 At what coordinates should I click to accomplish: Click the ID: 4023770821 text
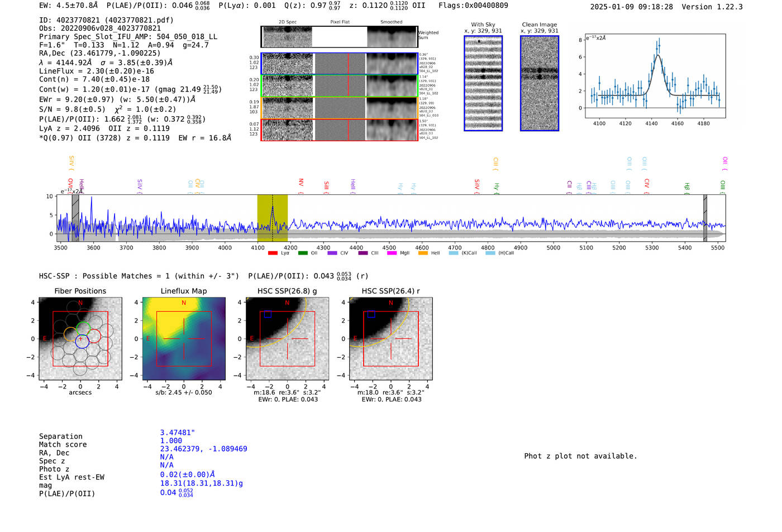click(106, 20)
